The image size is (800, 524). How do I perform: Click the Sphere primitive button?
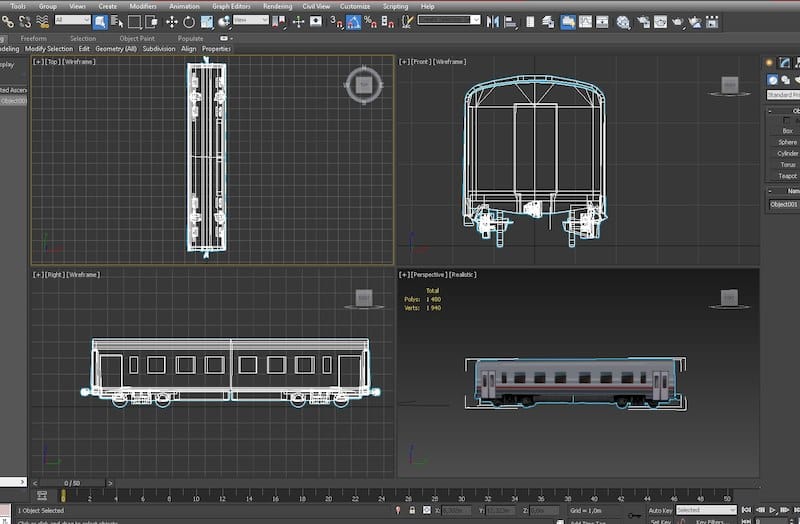[787, 142]
